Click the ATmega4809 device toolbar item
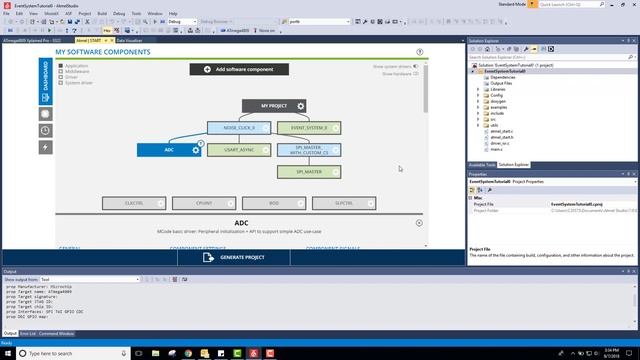Viewport: 640px width, 360px height. pos(235,31)
